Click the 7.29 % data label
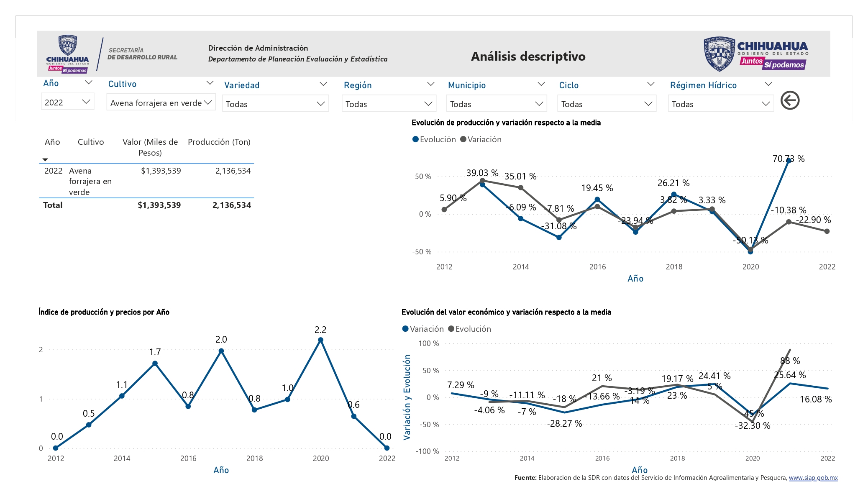868x502 pixels. 461,385
